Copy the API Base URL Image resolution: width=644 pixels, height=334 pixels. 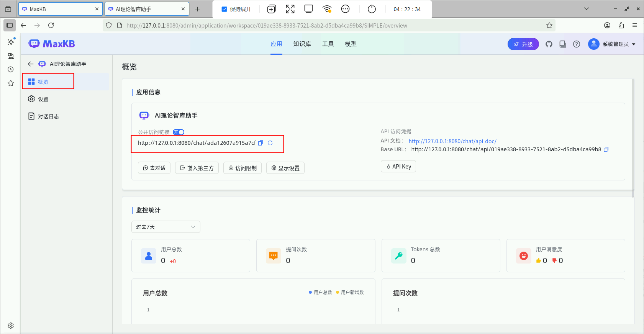[606, 149]
